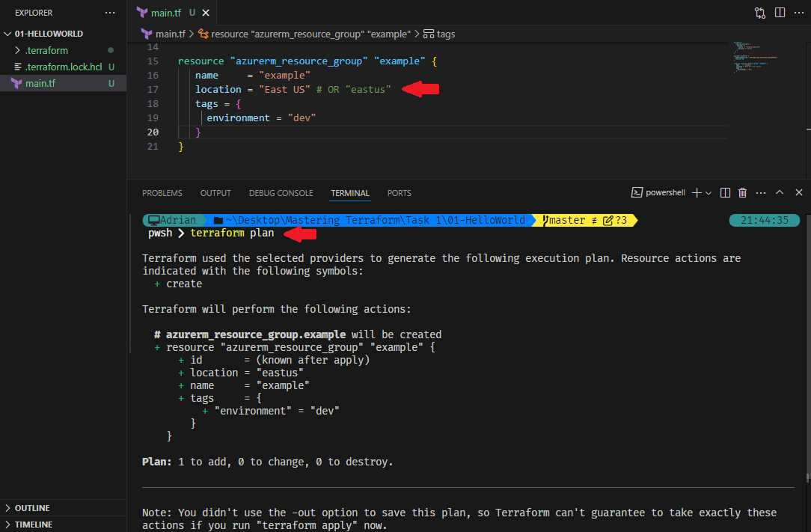Image resolution: width=811 pixels, height=532 pixels.
Task: Click the code minimap overview
Action: 755,57
